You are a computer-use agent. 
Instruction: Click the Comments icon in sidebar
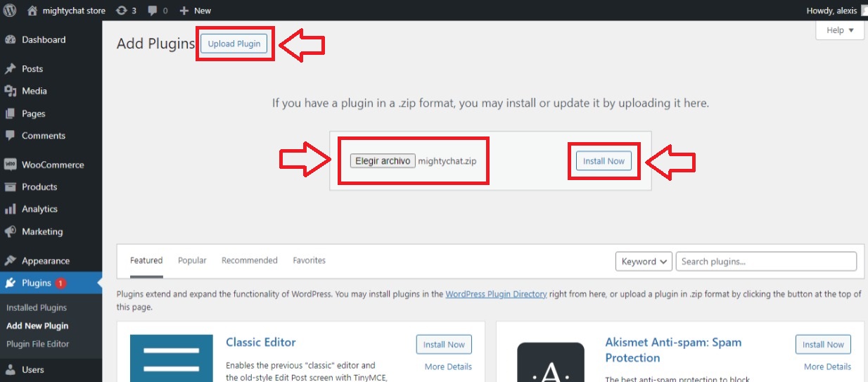point(11,135)
